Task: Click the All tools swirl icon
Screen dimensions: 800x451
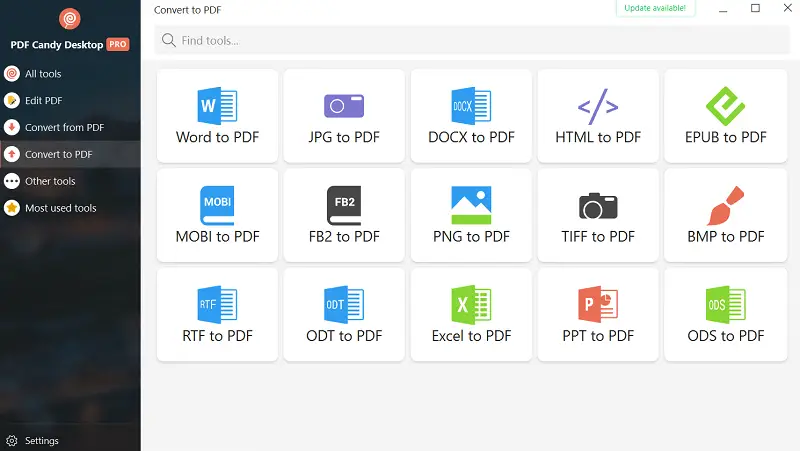Action: tap(12, 73)
